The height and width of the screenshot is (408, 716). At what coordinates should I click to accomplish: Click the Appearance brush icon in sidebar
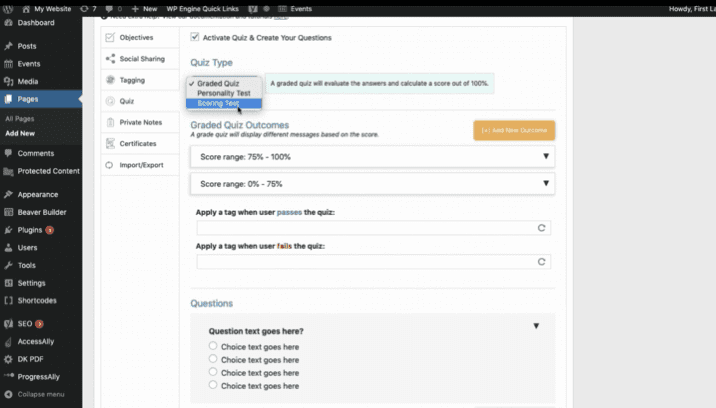point(8,194)
